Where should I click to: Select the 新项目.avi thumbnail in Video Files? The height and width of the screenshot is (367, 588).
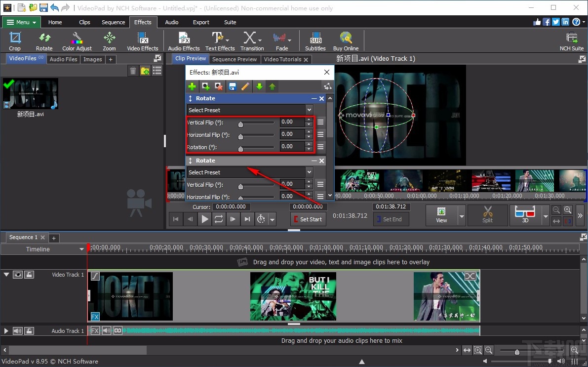(31, 93)
